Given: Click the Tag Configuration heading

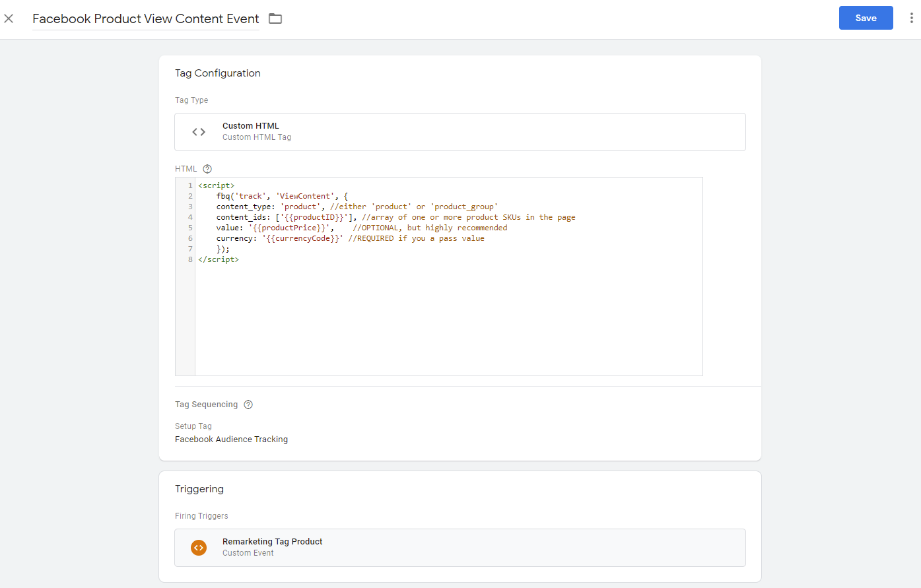Looking at the screenshot, I should coord(217,73).
